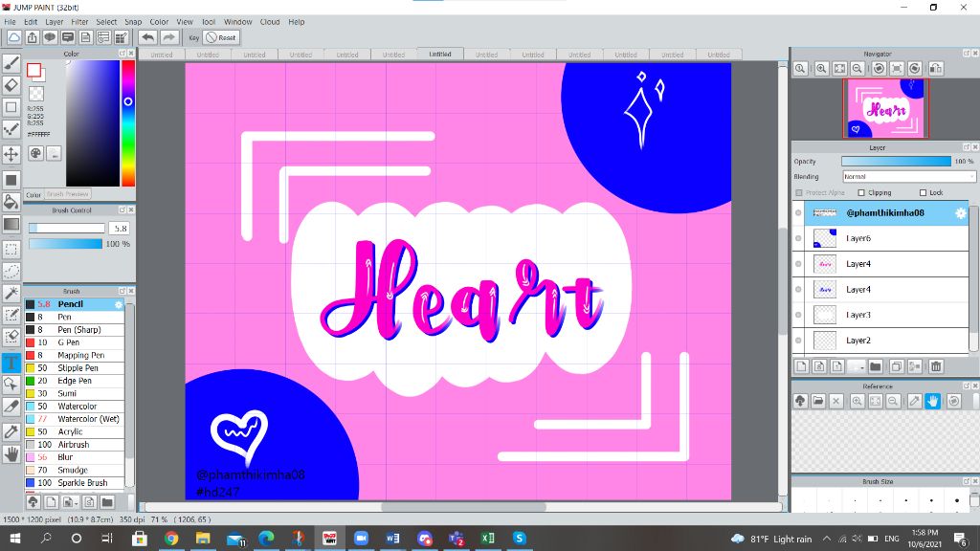This screenshot has height=551, width=980.
Task: Select the rectangular Select tool
Action: pyautogui.click(x=11, y=250)
